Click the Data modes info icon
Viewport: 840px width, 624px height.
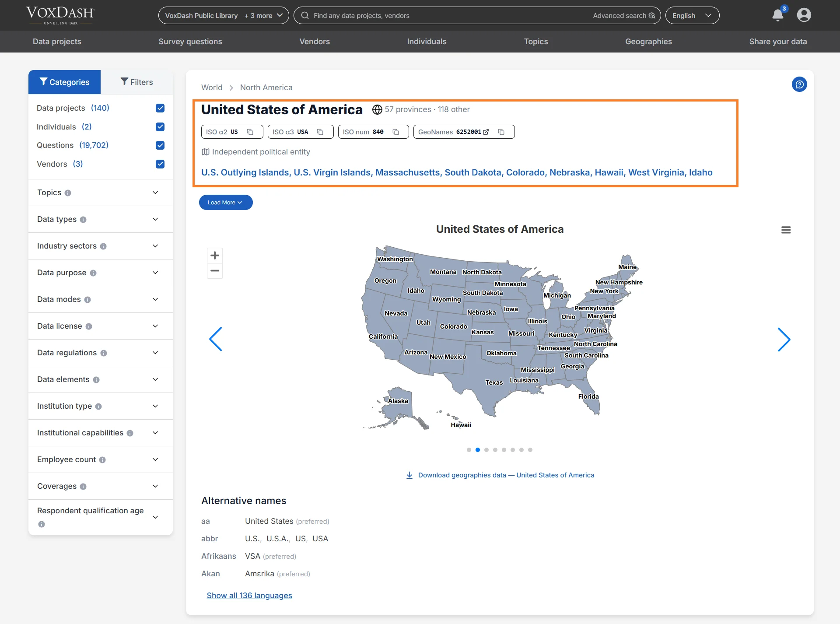click(x=87, y=300)
